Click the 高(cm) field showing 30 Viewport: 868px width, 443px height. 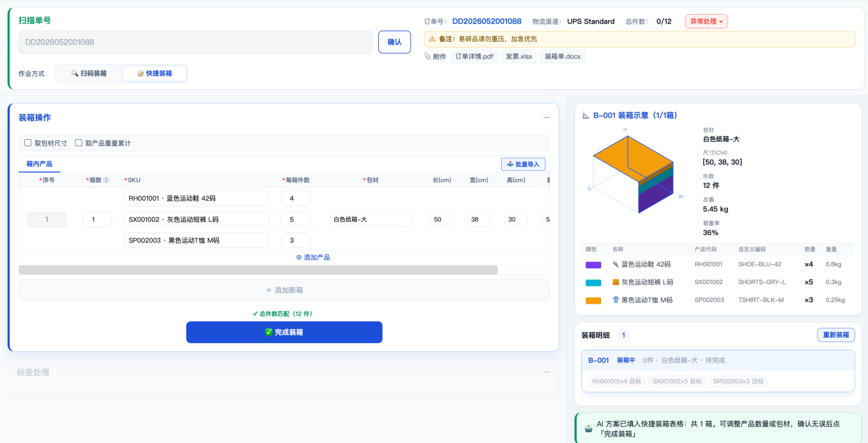click(516, 219)
